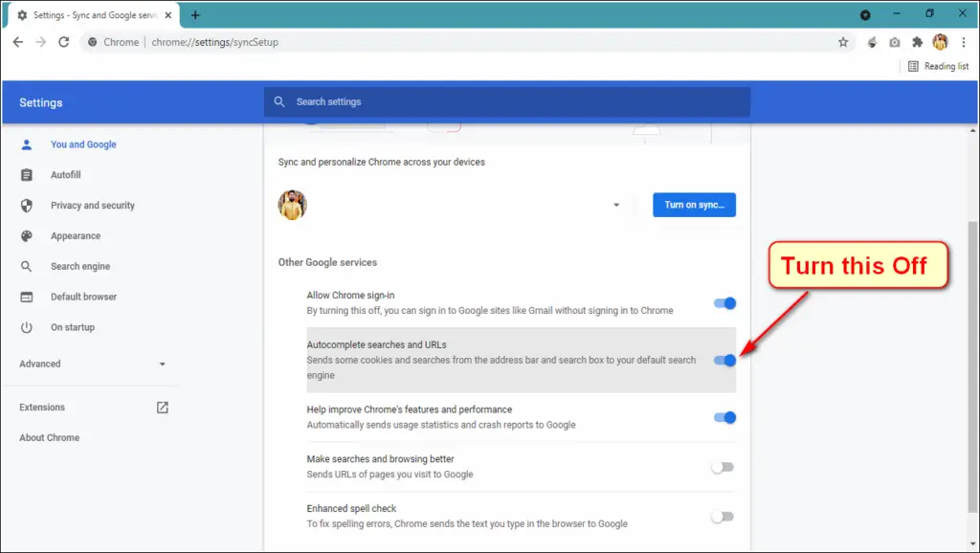Click the site info icon in address bar
980x553 pixels.
[93, 42]
